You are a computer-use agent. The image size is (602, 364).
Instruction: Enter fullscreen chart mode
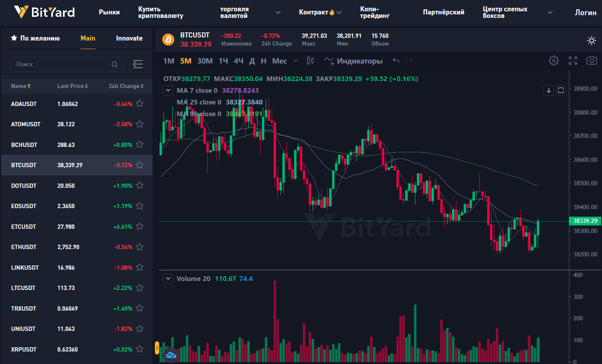pos(573,61)
